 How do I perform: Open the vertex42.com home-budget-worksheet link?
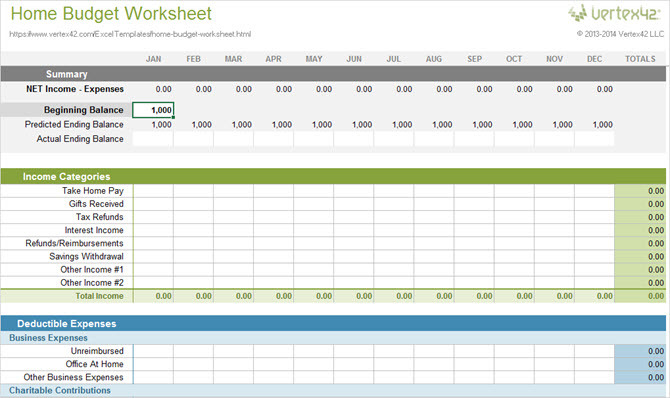[130, 34]
